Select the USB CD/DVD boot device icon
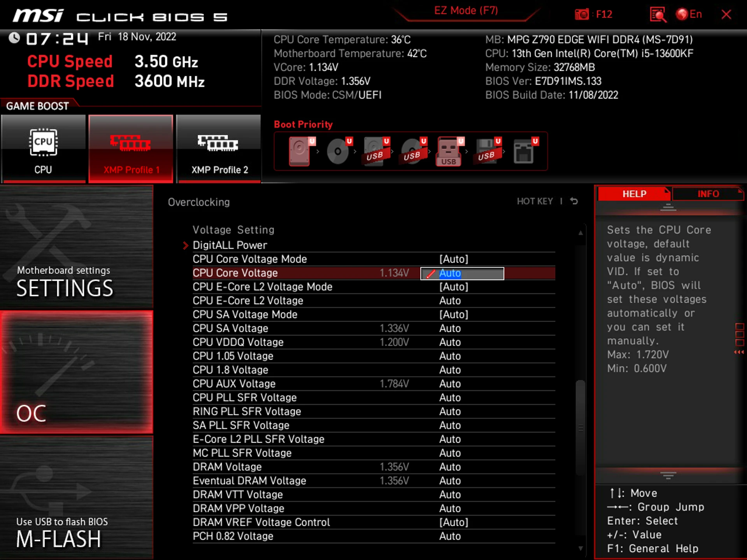Image resolution: width=747 pixels, height=560 pixels. coord(413,151)
